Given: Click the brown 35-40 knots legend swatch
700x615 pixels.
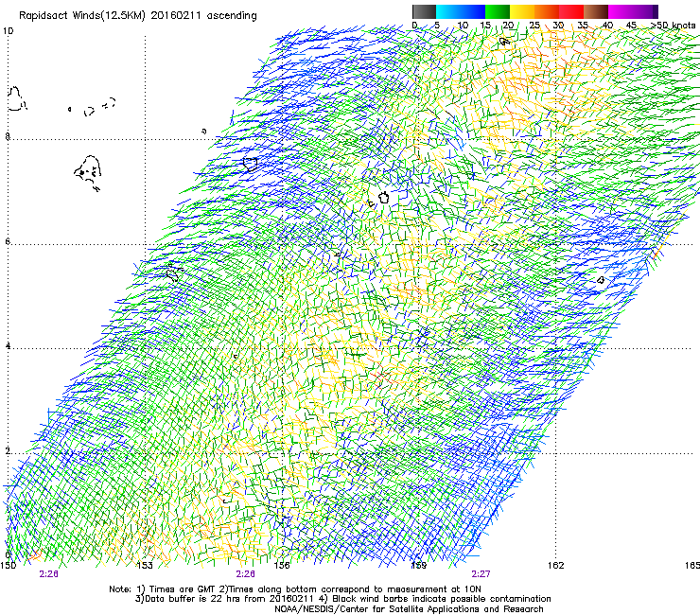Looking at the screenshot, I should pyautogui.click(x=596, y=11).
